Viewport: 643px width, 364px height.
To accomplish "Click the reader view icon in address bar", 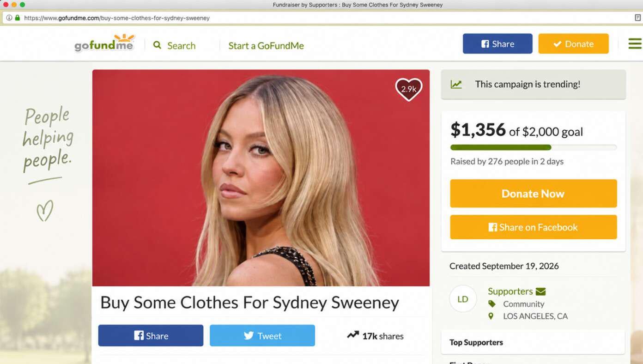I will (638, 18).
